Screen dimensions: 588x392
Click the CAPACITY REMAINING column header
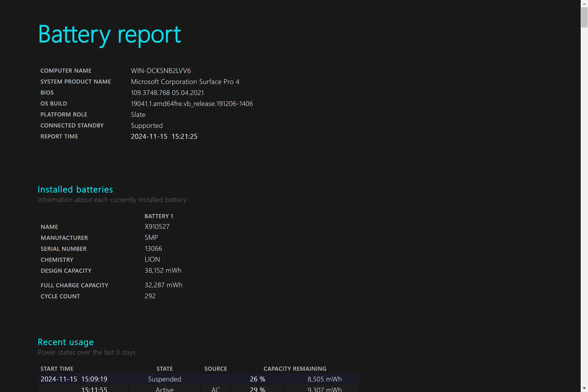click(x=295, y=368)
